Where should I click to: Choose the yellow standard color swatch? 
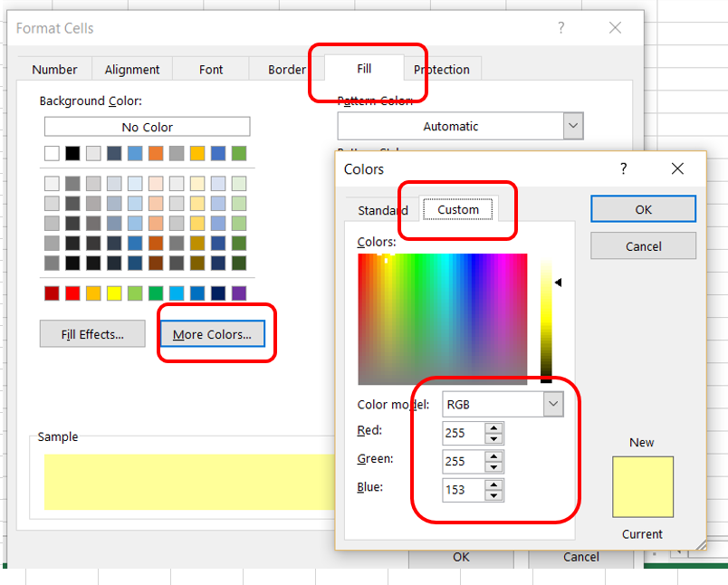tap(114, 293)
